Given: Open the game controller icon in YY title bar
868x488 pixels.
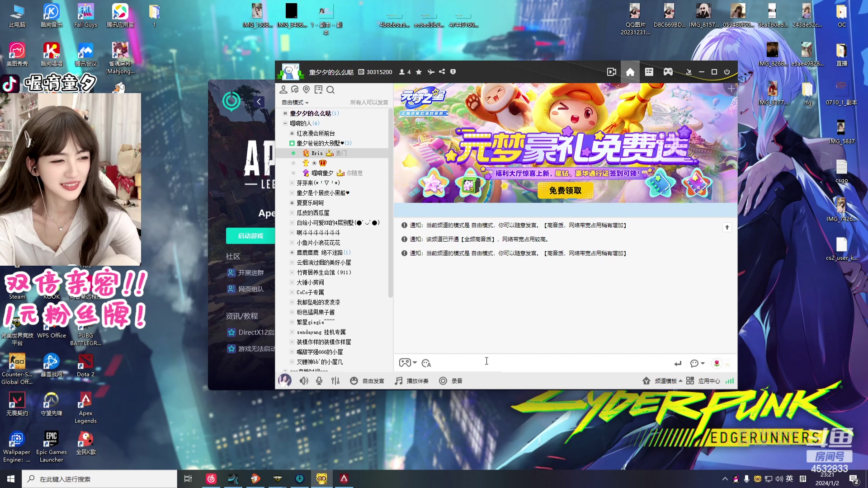Looking at the screenshot, I should (668, 72).
